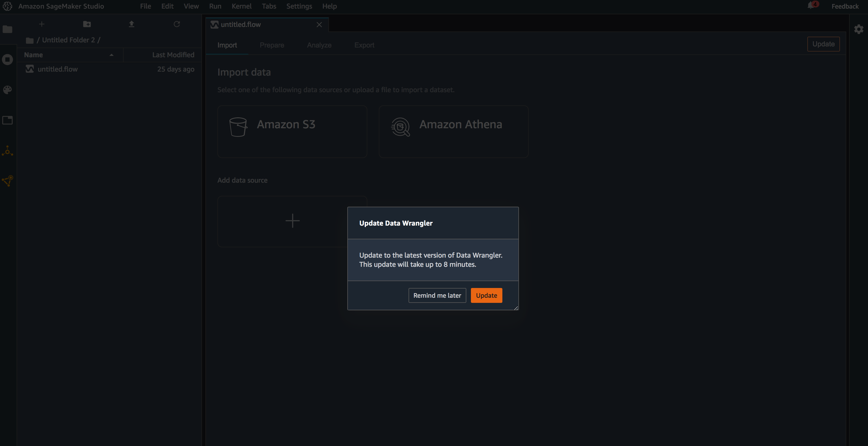Open the palette commands sidebar icon
This screenshot has width=868, height=446.
coord(7,90)
